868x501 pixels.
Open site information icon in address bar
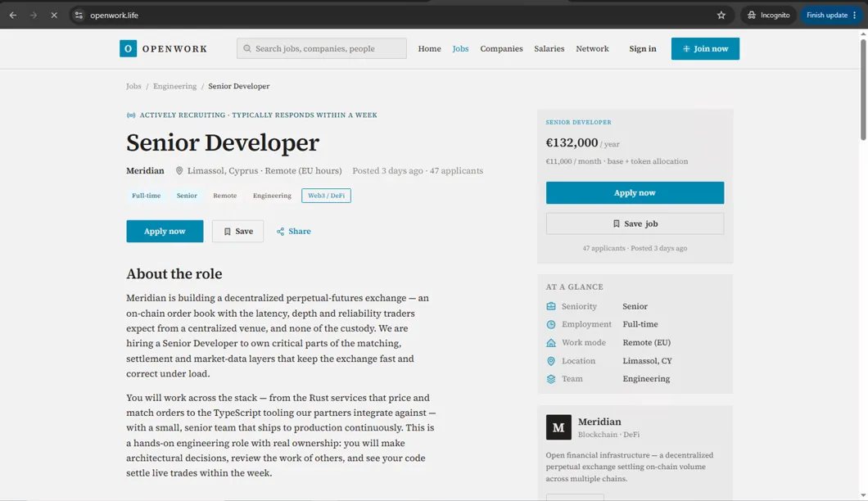coord(79,15)
